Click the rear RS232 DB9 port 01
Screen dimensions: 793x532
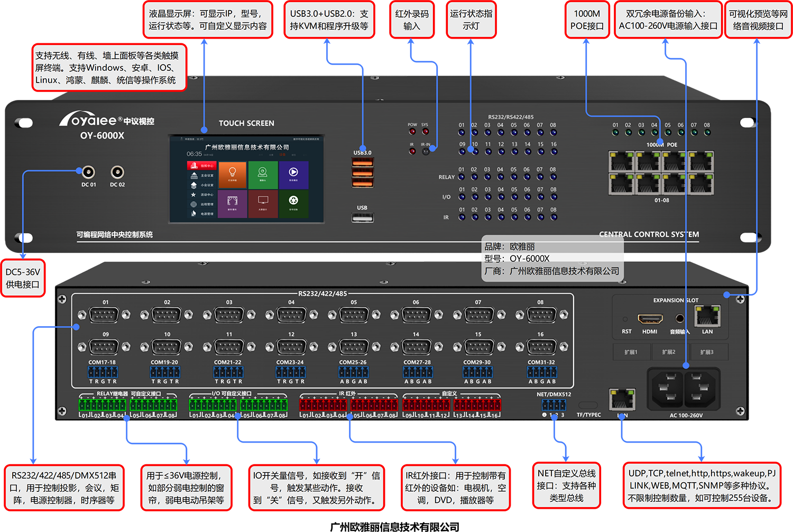[104, 315]
